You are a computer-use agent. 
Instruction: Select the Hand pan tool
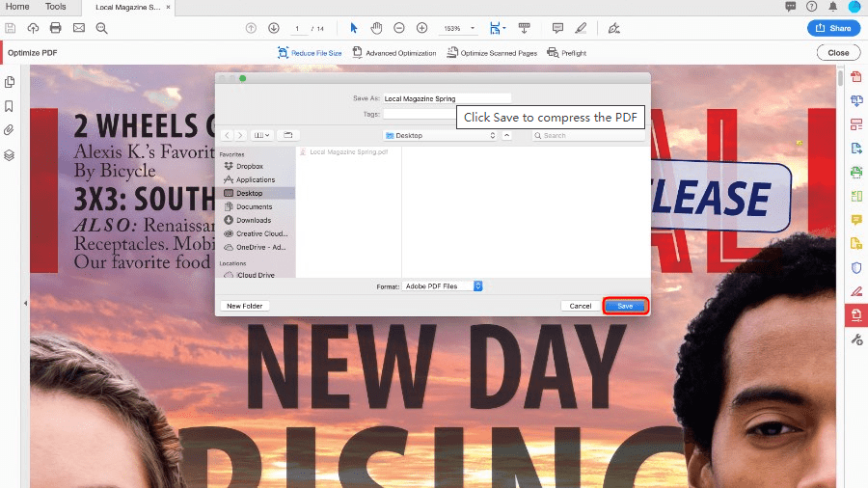[376, 28]
